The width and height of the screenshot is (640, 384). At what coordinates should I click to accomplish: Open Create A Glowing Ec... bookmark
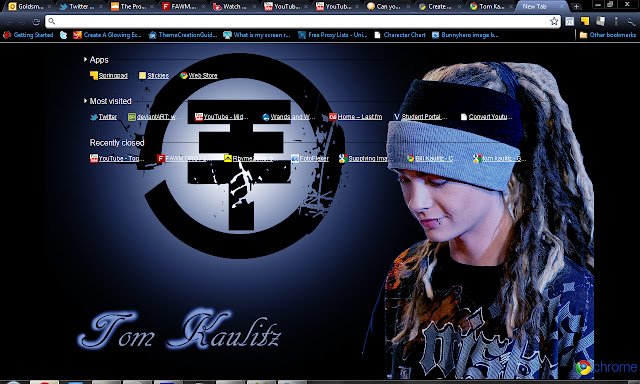coord(107,35)
